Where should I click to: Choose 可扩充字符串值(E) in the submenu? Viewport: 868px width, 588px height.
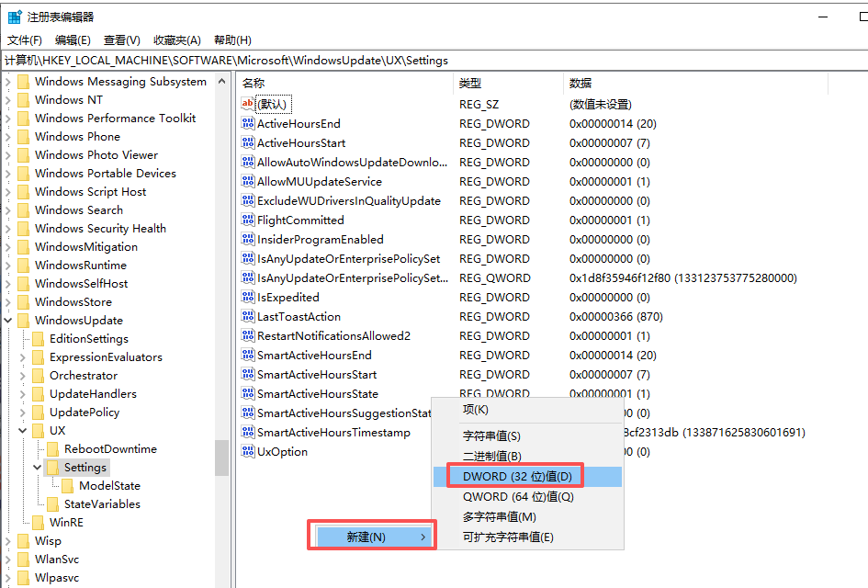[x=528, y=537]
